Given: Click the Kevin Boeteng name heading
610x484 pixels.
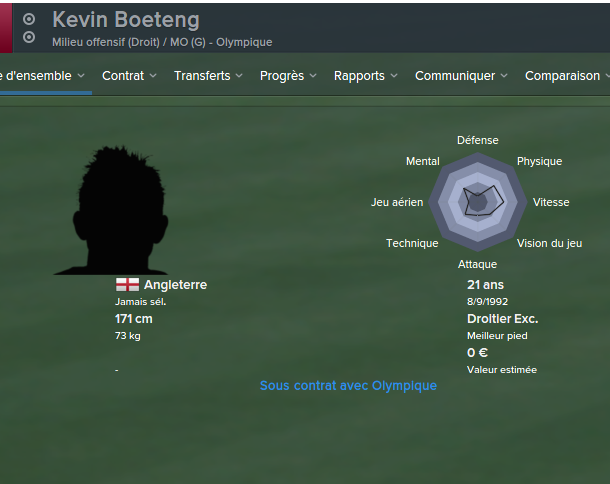Looking at the screenshot, I should pyautogui.click(x=126, y=19).
